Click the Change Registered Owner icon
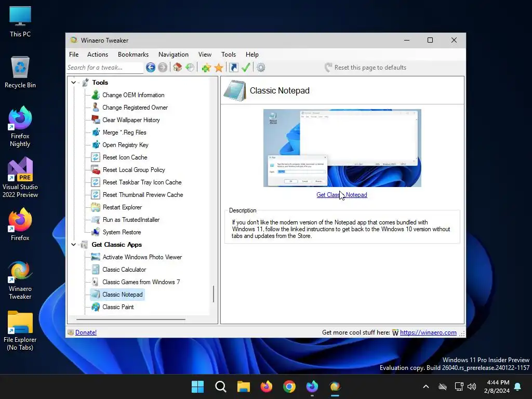The height and width of the screenshot is (399, 532). pyautogui.click(x=96, y=108)
